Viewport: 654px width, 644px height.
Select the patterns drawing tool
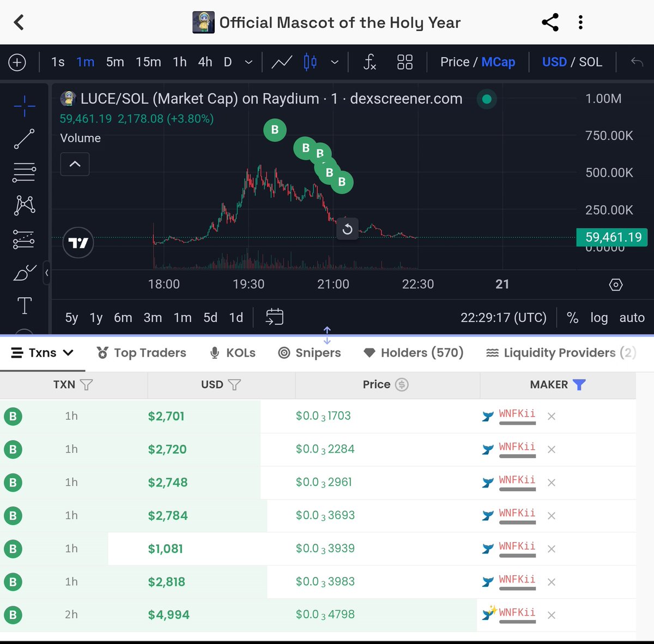coord(25,205)
